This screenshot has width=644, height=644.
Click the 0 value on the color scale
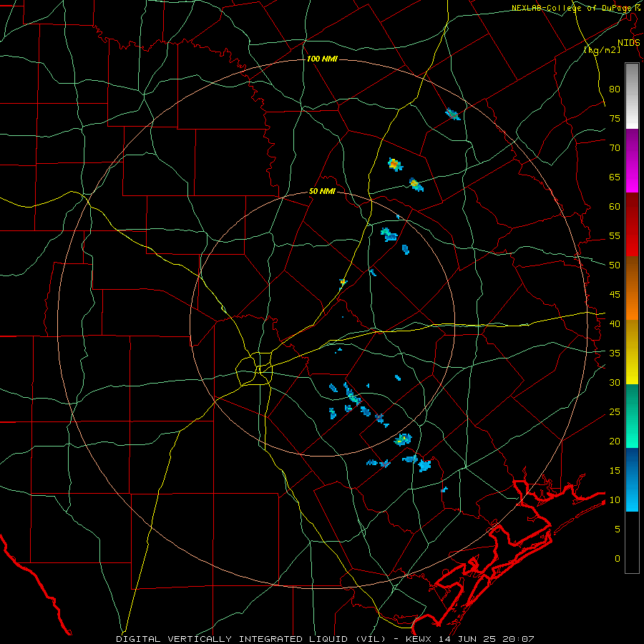(x=618, y=559)
